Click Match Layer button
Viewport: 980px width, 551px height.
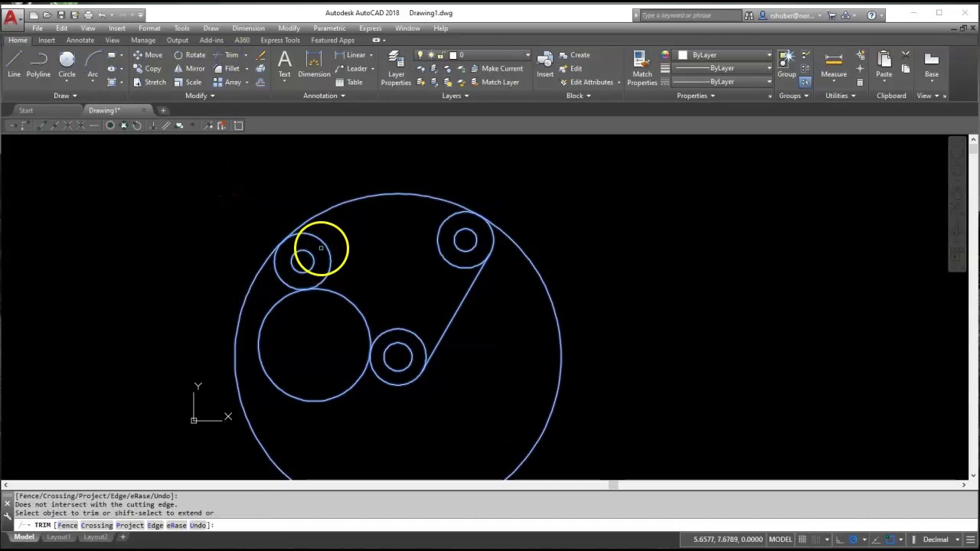(494, 83)
